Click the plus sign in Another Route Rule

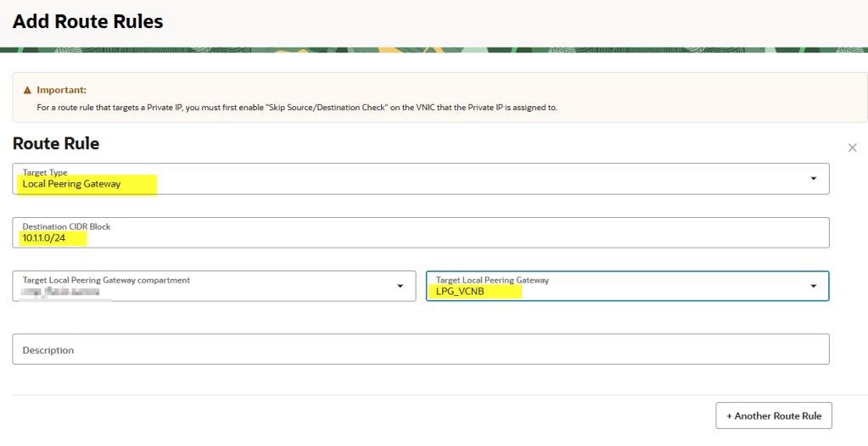(x=730, y=416)
